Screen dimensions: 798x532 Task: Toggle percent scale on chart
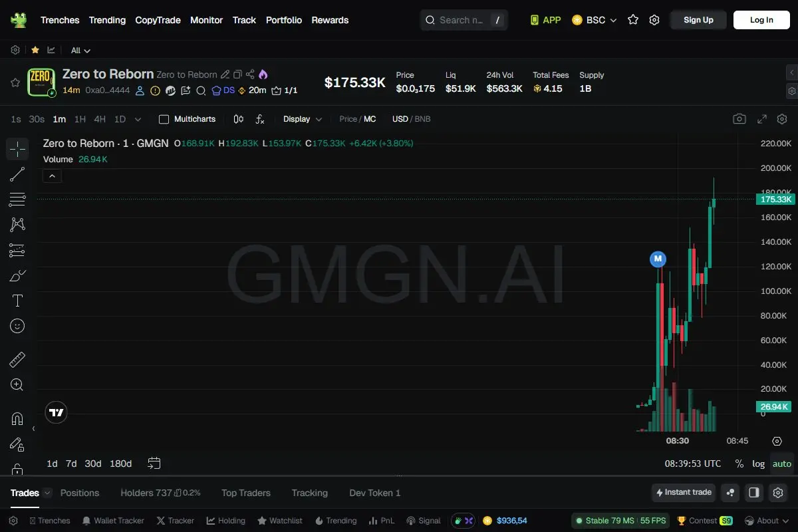pos(739,464)
